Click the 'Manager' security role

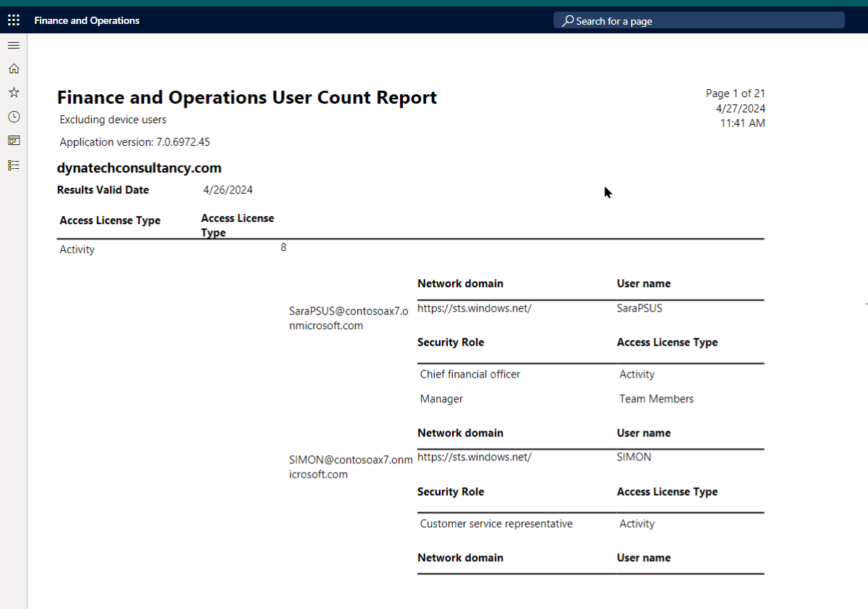coord(441,399)
